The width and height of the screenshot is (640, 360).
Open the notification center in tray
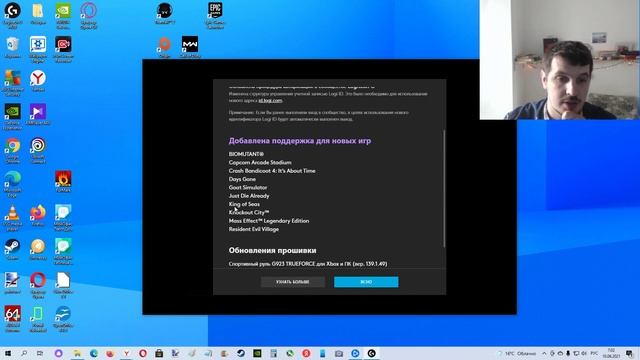(630, 353)
